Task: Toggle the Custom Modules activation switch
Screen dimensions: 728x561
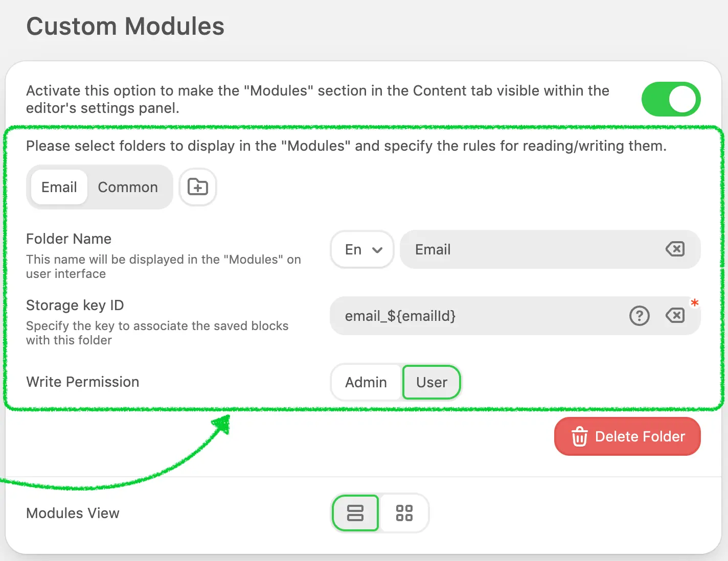Action: click(671, 99)
